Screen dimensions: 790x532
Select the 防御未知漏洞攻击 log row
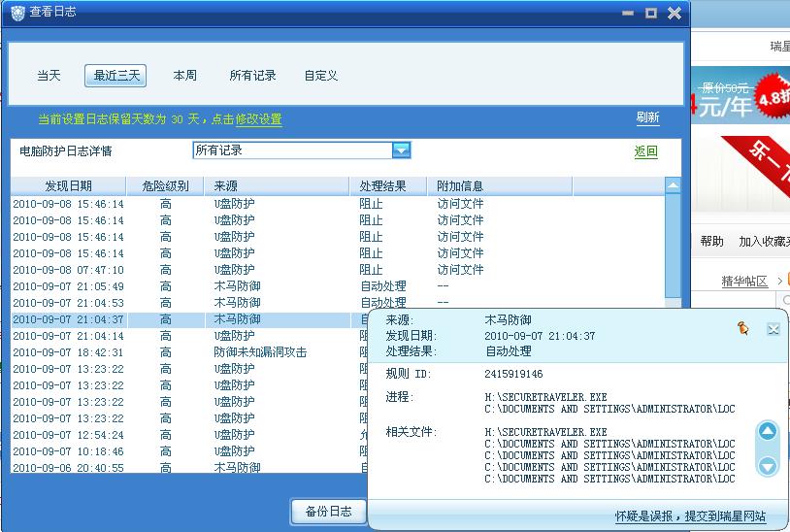(189, 352)
